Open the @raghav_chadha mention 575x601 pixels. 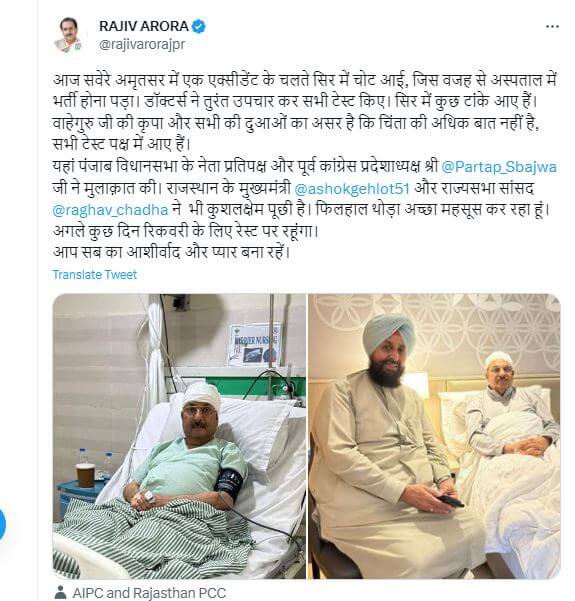click(110, 210)
